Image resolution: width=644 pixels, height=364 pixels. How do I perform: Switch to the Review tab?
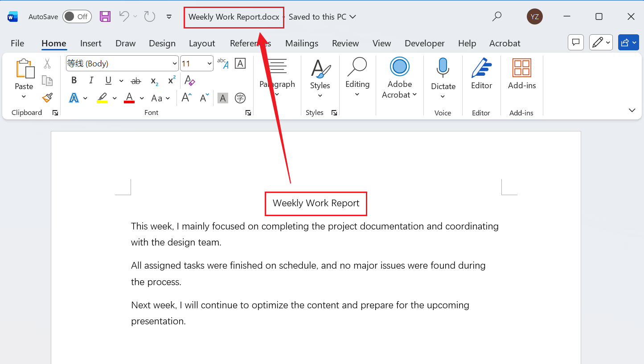345,43
